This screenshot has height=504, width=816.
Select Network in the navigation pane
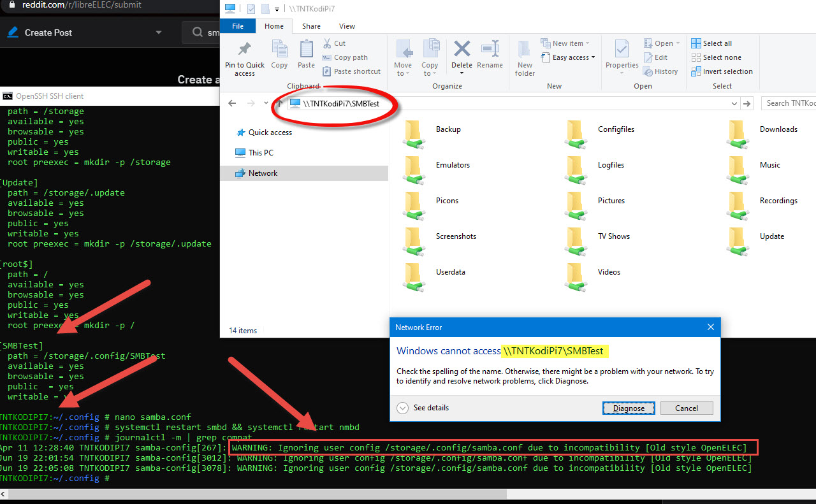(x=263, y=173)
